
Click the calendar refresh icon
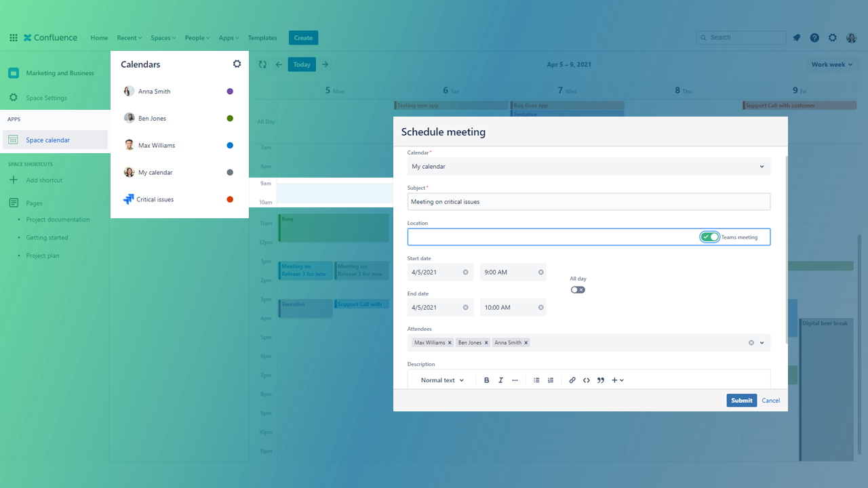click(x=262, y=64)
